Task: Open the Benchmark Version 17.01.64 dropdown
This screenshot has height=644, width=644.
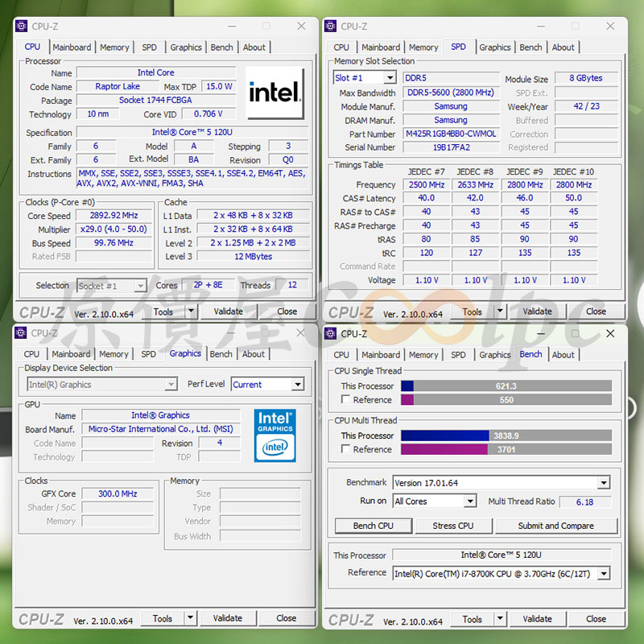Action: 603,482
